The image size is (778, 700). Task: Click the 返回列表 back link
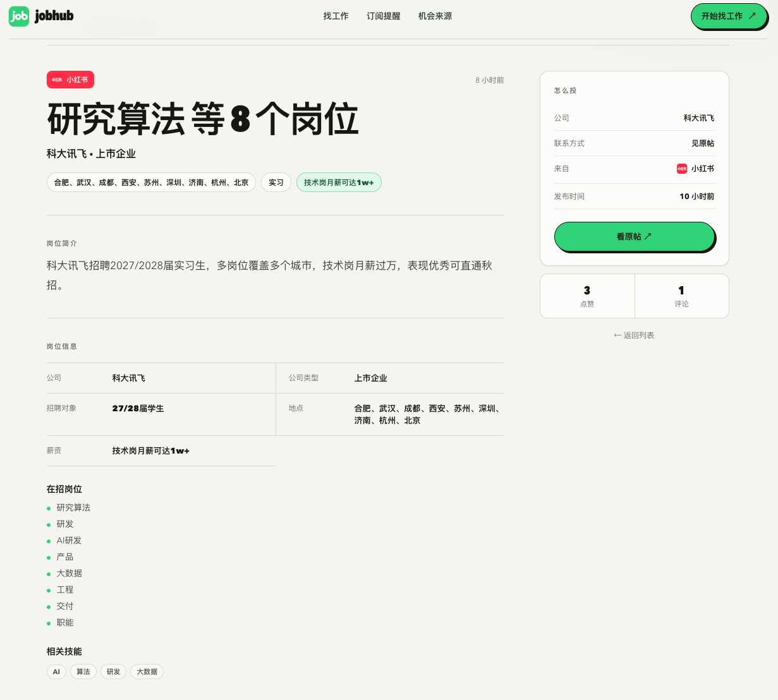[634, 335]
